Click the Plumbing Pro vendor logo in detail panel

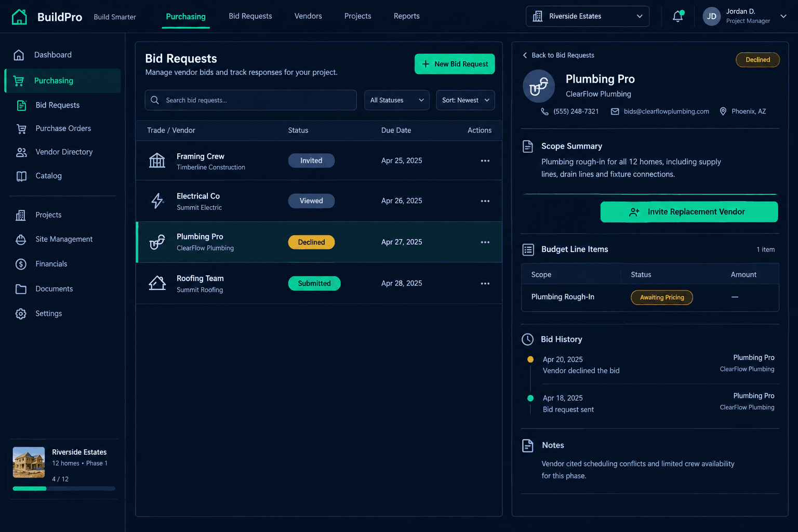coord(539,86)
